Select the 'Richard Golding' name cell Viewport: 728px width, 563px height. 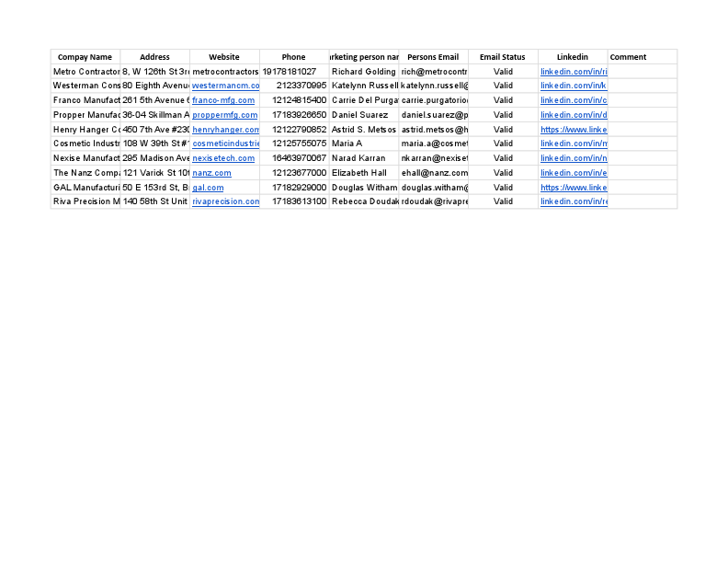point(364,72)
